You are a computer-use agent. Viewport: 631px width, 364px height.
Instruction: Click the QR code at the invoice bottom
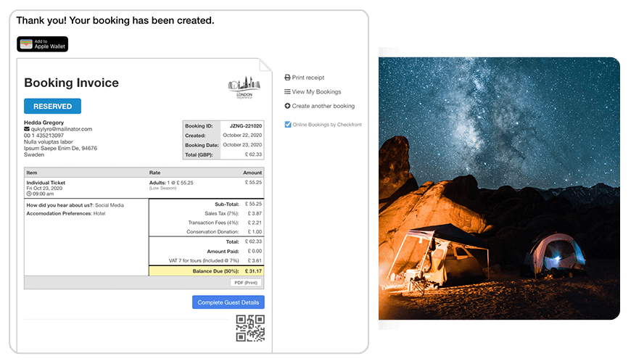pos(250,328)
